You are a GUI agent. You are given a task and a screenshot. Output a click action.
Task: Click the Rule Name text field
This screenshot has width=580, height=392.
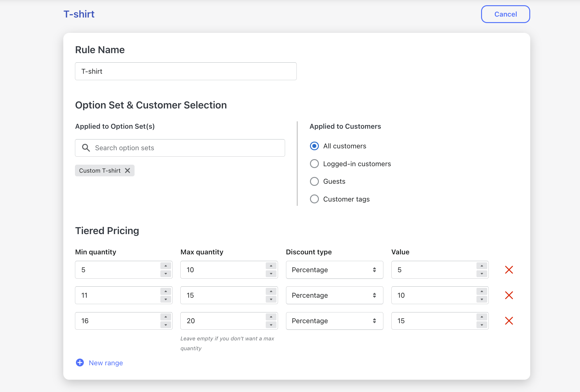point(186,71)
